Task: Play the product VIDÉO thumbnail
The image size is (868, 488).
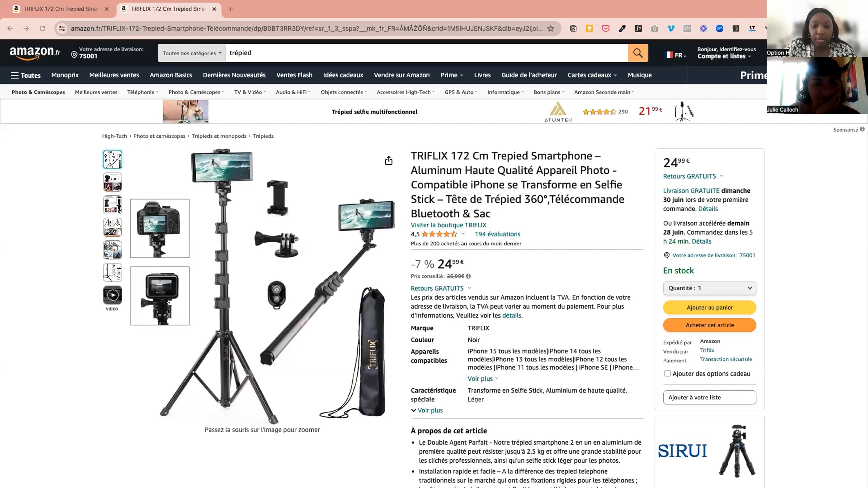Action: 112,295
